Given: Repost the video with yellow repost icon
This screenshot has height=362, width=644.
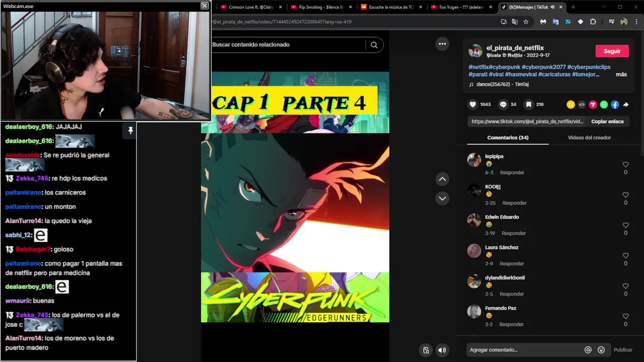Looking at the screenshot, I should pyautogui.click(x=571, y=105).
